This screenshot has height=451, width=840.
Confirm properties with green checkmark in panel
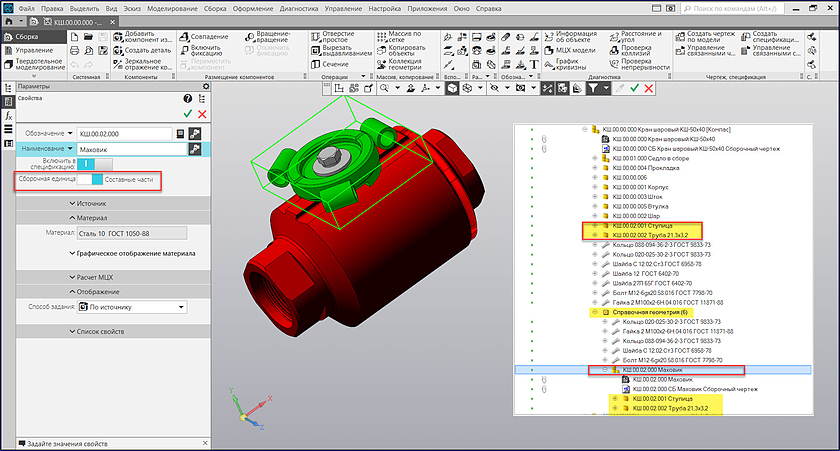click(x=186, y=114)
